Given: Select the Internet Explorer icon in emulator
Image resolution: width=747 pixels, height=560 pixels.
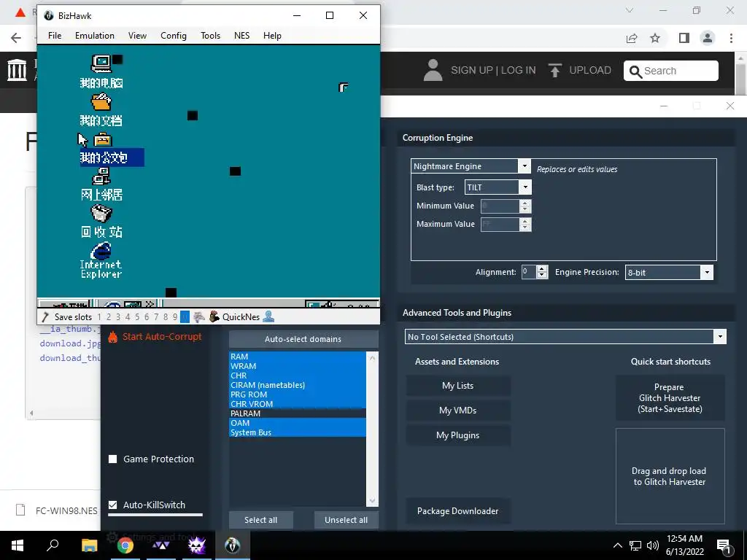Looking at the screenshot, I should point(101,251).
